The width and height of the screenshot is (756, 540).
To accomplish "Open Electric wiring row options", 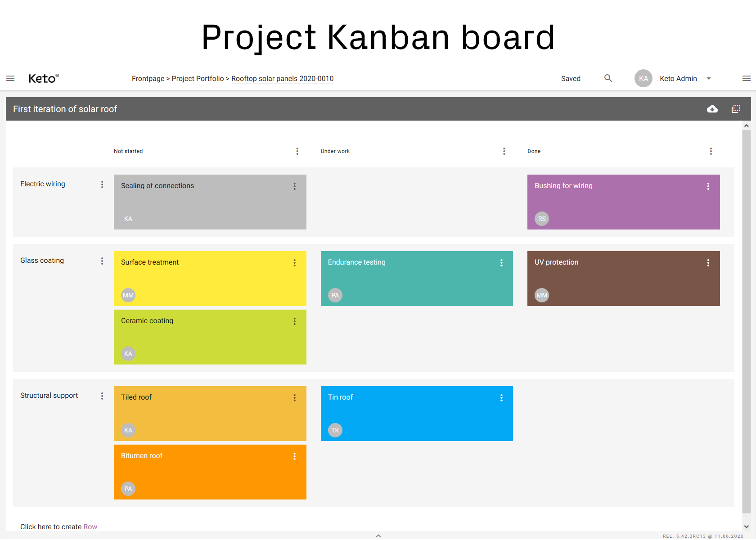I will click(x=102, y=184).
